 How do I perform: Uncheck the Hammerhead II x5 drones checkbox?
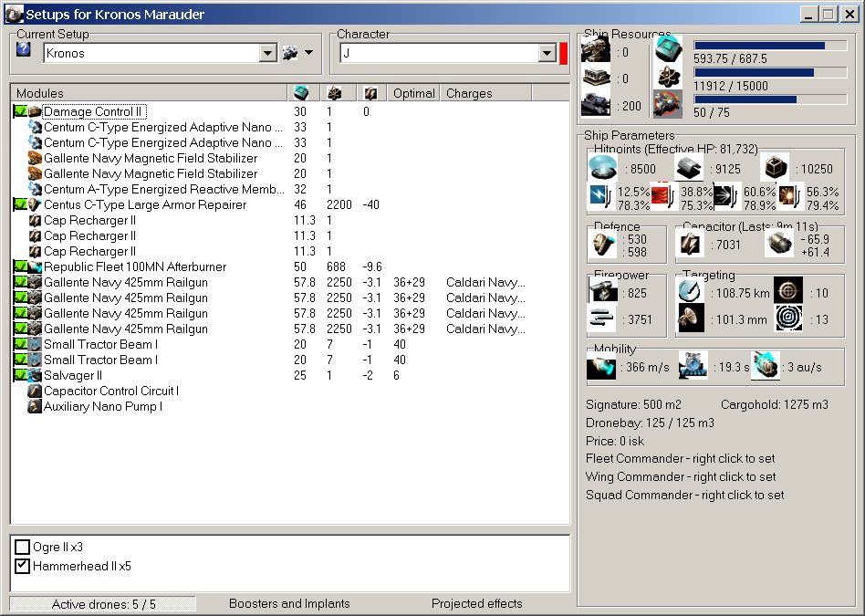[22, 566]
